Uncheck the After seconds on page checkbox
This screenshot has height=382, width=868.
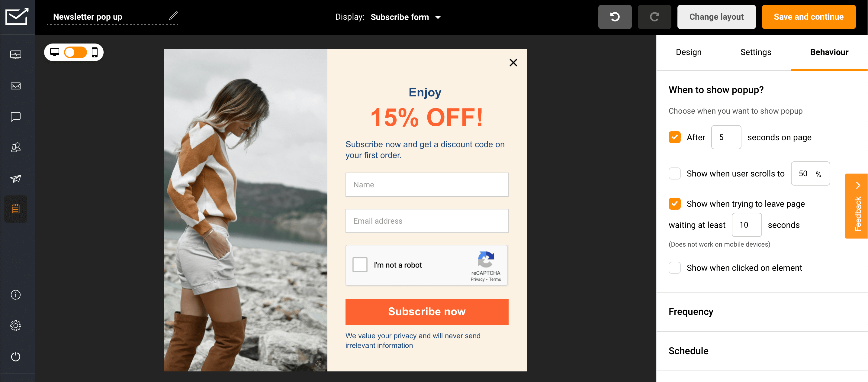[674, 137]
